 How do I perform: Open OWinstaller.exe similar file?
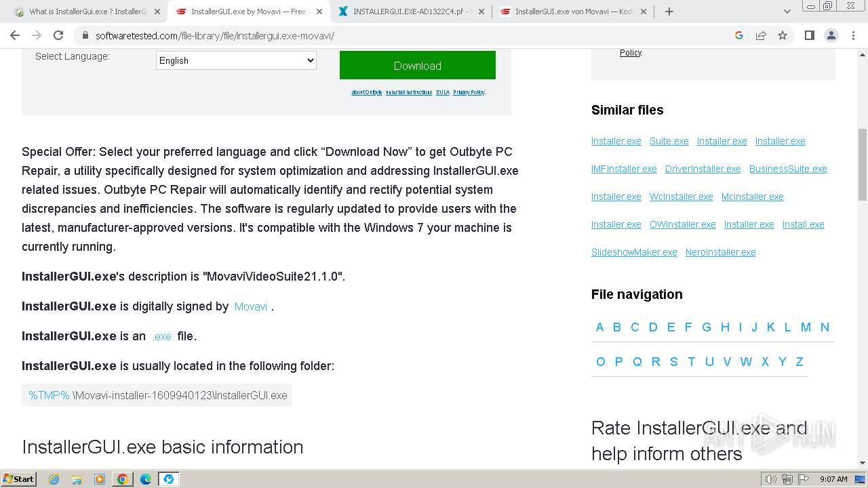pos(682,224)
